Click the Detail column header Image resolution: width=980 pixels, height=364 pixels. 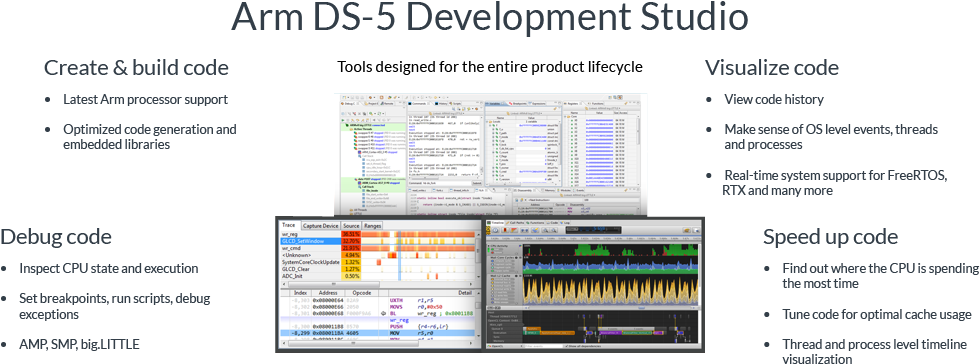tap(431, 293)
